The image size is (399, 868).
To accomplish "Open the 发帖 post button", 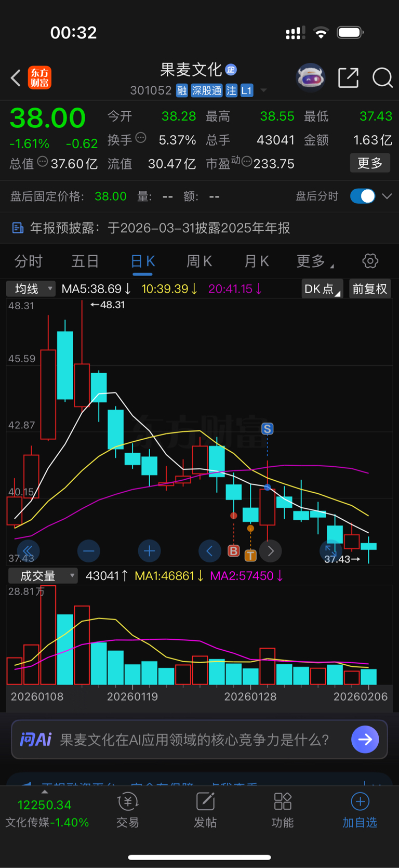I will (x=205, y=810).
